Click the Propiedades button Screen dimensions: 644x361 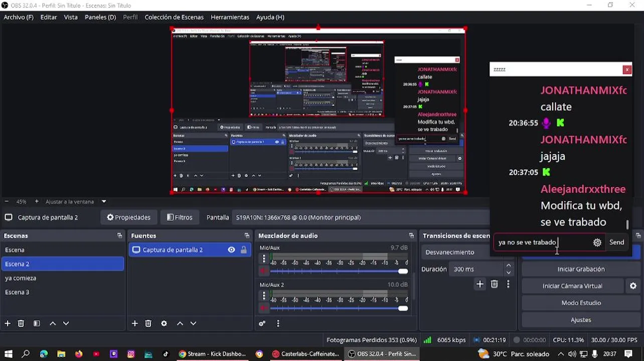tap(128, 218)
